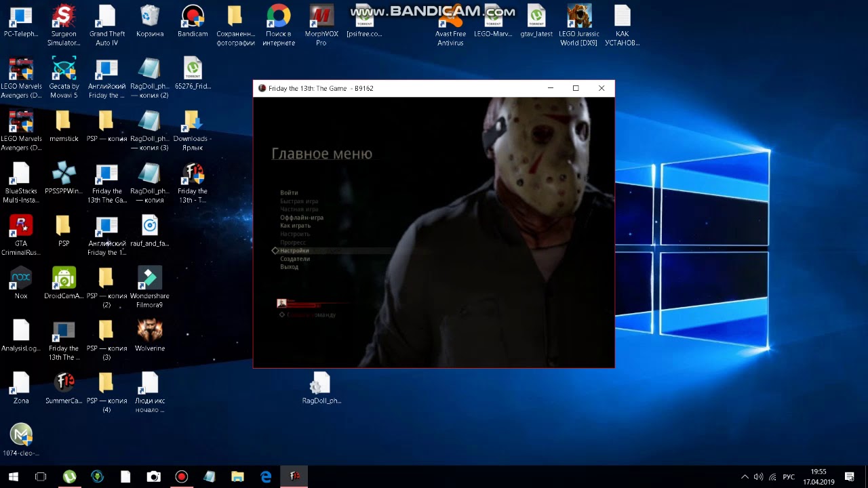Viewport: 868px width, 488px height.
Task: Launch the Nox emulator shortcut
Action: click(x=21, y=283)
